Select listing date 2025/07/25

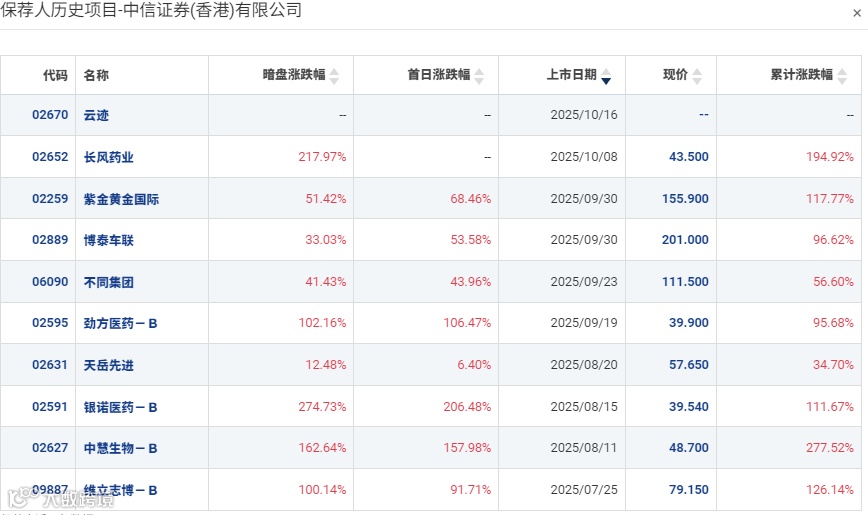point(583,490)
